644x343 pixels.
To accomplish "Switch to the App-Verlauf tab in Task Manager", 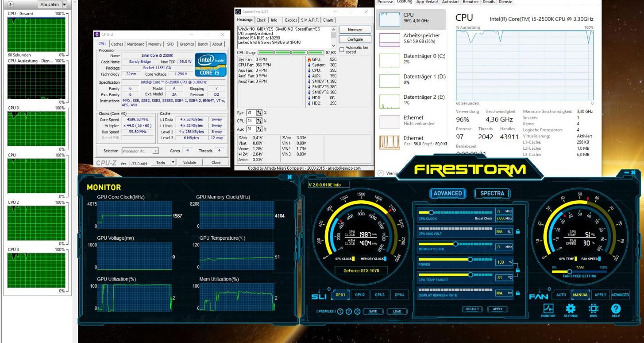I will click(427, 2).
